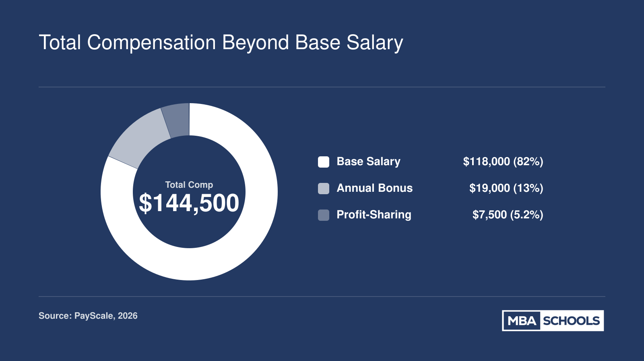Viewport: 644px width, 361px height.
Task: Click the white Base Salary legend swatch
Action: tap(324, 162)
